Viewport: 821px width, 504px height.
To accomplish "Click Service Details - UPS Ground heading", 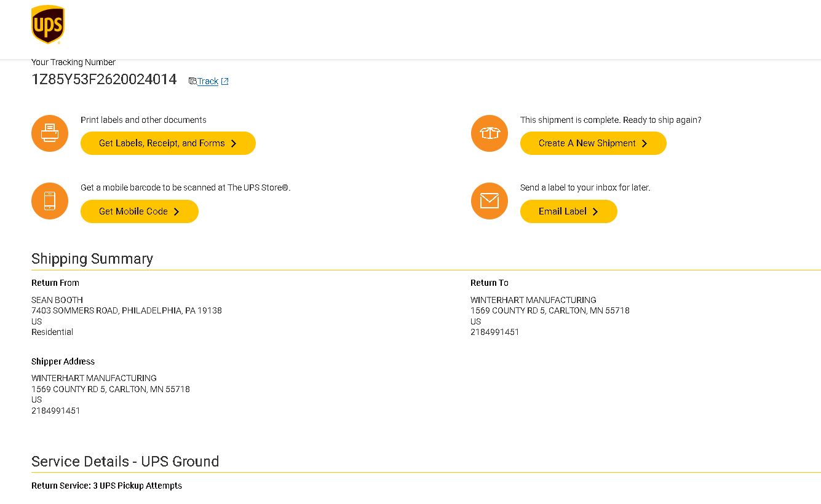I will point(125,462).
